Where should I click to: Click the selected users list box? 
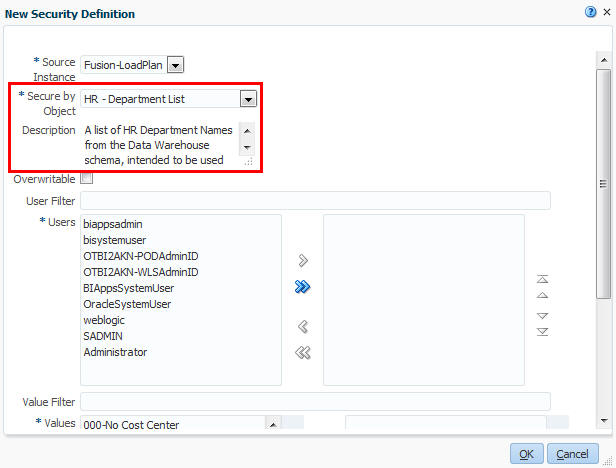click(424, 300)
